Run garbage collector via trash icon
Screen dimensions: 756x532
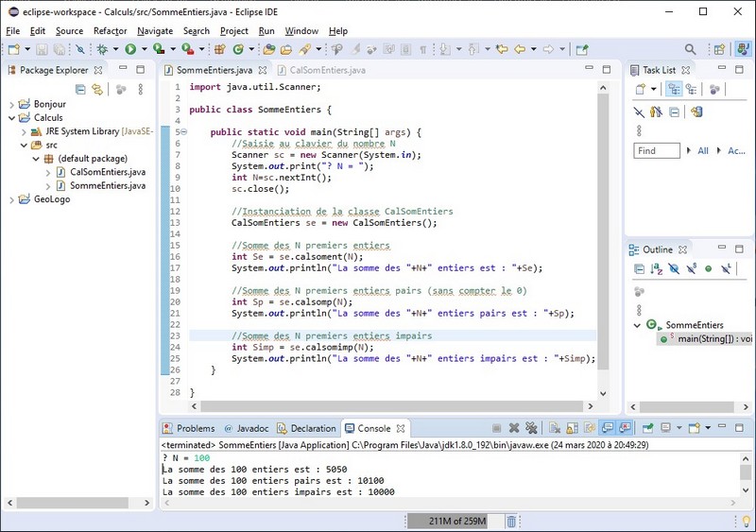click(x=511, y=521)
